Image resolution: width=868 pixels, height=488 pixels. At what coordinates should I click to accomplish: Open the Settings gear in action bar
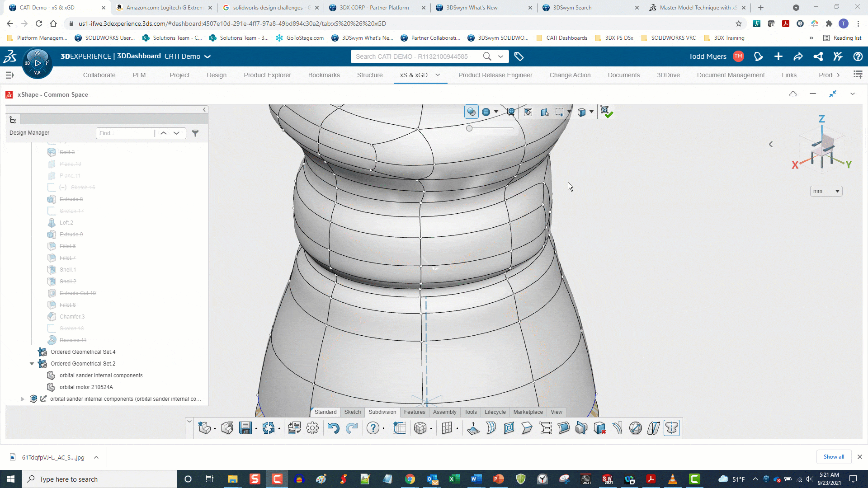(x=312, y=428)
